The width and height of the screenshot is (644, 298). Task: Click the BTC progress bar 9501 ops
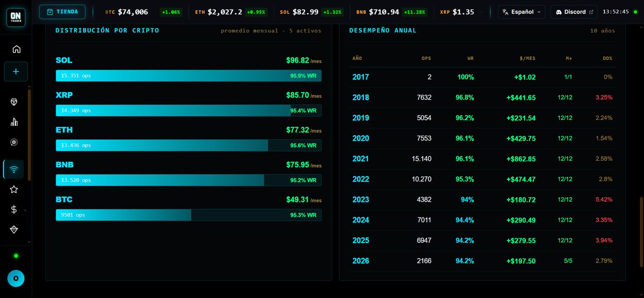point(188,215)
